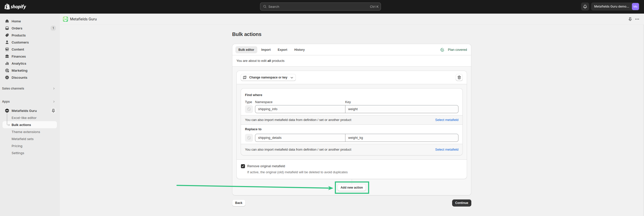Click the Products tag icon

point(7,35)
